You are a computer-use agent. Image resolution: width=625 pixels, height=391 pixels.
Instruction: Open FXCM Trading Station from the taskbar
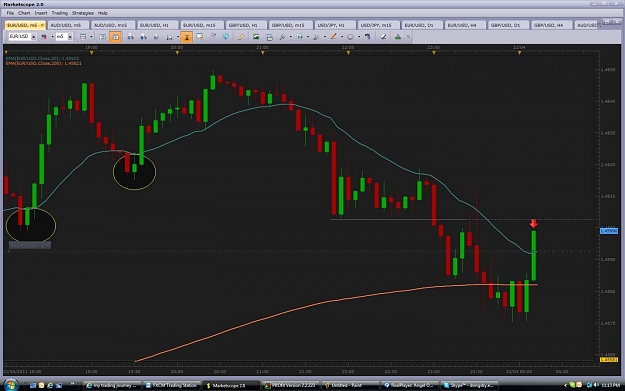171,385
